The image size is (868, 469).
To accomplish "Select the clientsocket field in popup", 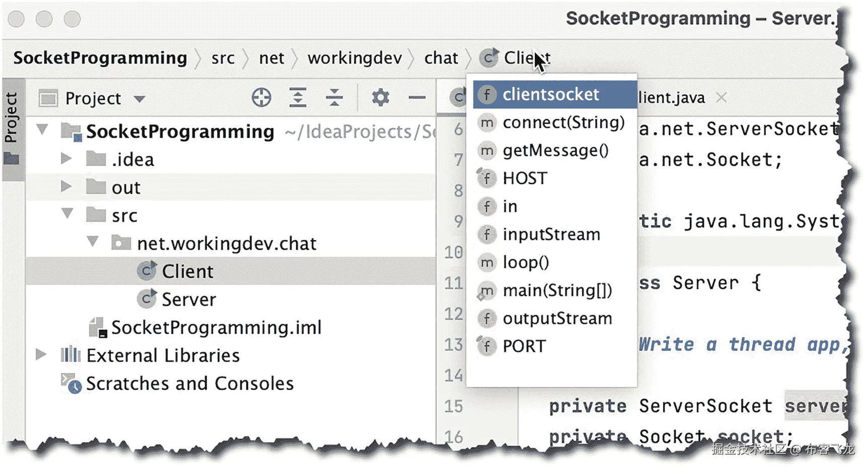I will (x=555, y=95).
